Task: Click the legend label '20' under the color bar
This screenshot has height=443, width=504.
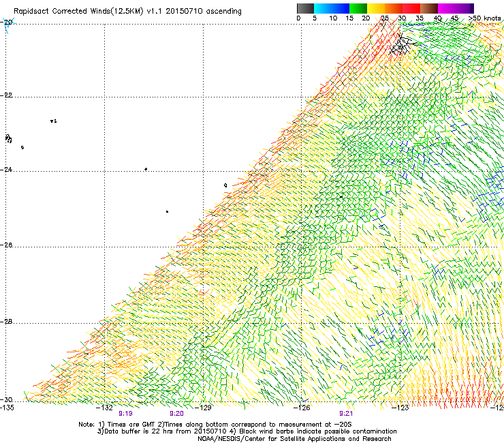Action: point(366,18)
